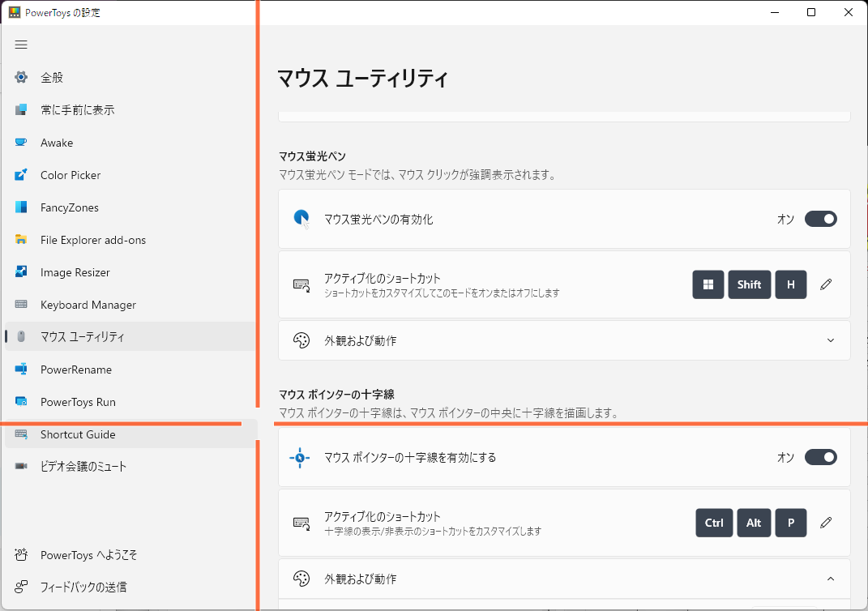Click the Keyboard Manager icon
Image resolution: width=868 pixels, height=611 pixels.
pyautogui.click(x=21, y=305)
